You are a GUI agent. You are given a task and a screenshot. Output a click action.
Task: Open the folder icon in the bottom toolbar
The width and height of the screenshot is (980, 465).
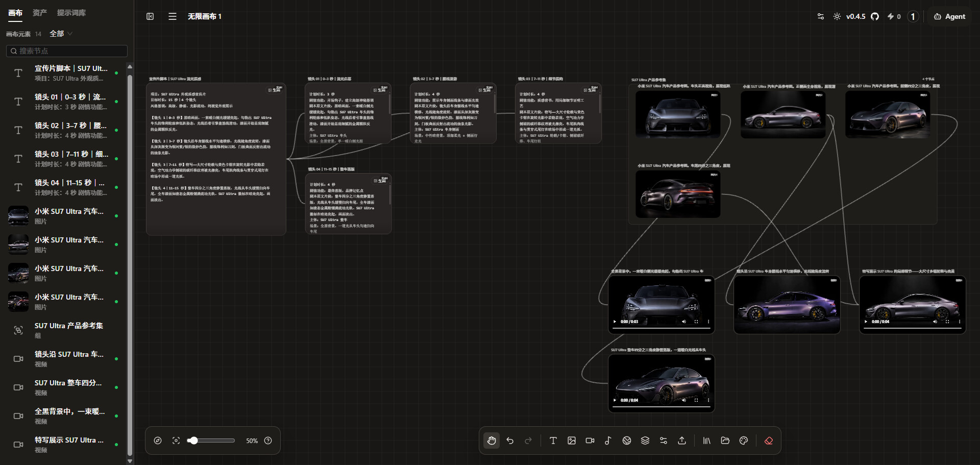point(725,440)
